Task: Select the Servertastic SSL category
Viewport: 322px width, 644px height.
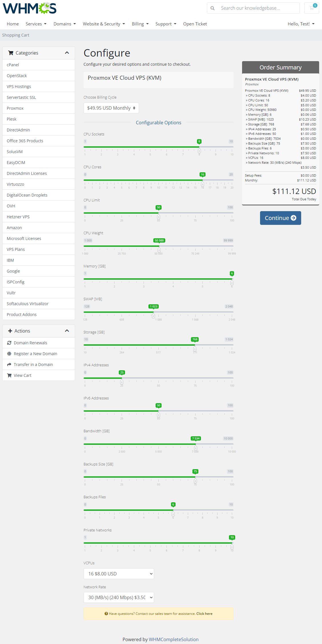Action: (x=39, y=97)
